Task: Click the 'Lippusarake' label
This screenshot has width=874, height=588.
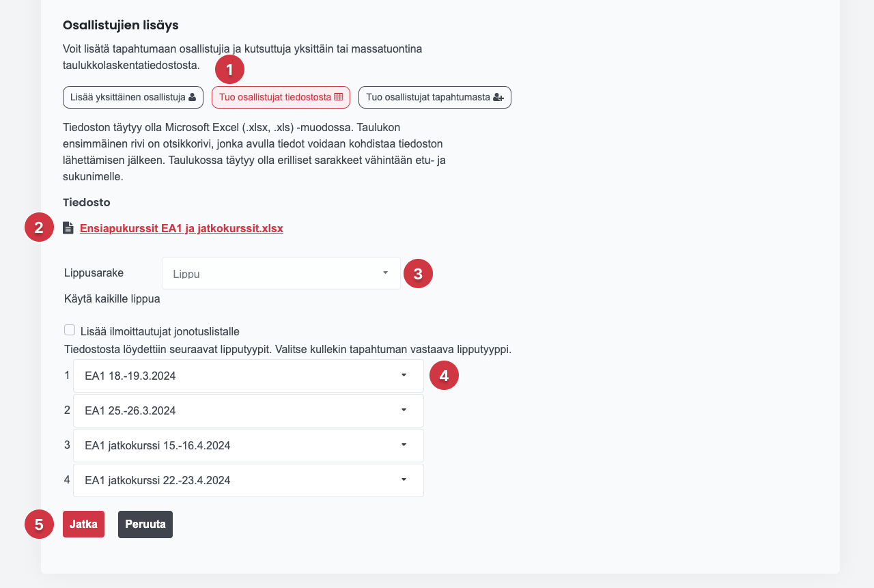Action: point(94,272)
